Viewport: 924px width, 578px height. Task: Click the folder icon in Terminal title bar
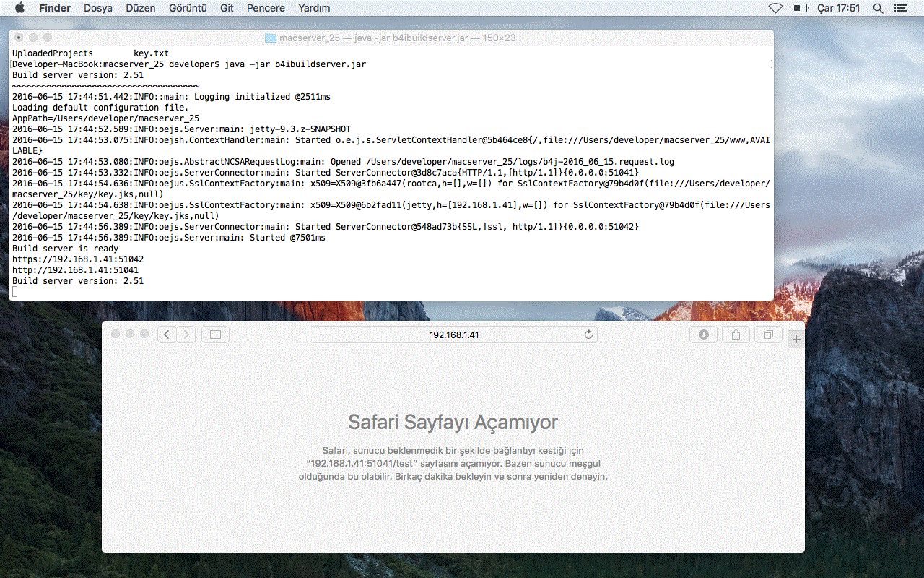pyautogui.click(x=271, y=38)
